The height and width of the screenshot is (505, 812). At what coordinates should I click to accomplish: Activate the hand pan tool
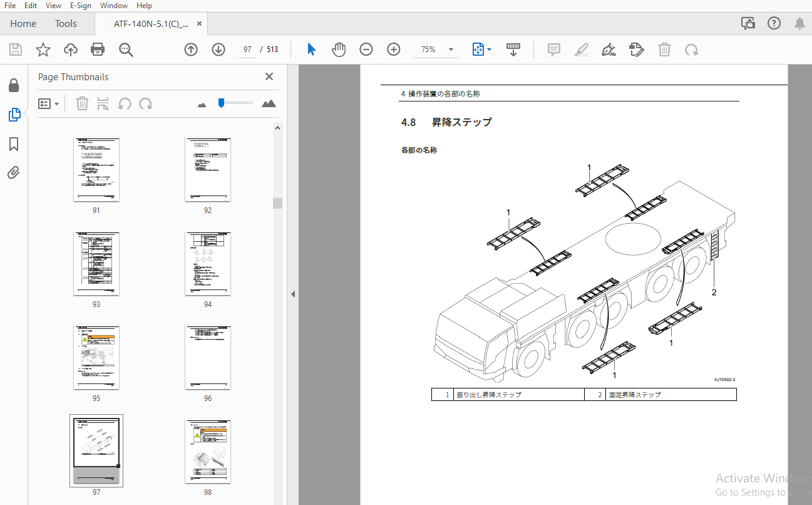pos(339,49)
